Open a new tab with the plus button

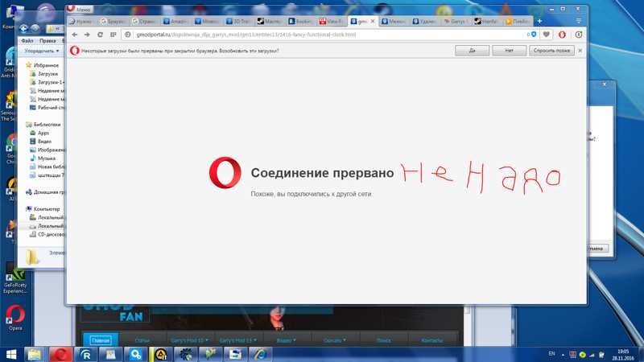539,21
